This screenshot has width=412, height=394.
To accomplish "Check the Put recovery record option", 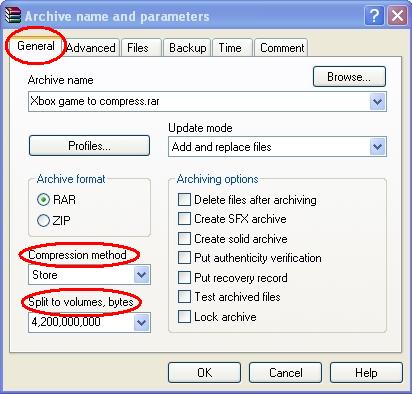I will (184, 277).
